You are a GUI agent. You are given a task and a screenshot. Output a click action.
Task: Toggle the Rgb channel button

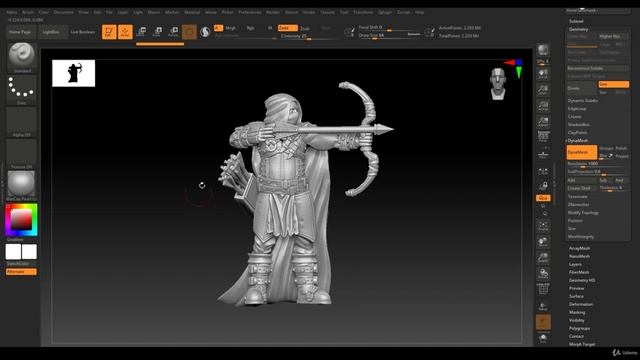pos(250,28)
